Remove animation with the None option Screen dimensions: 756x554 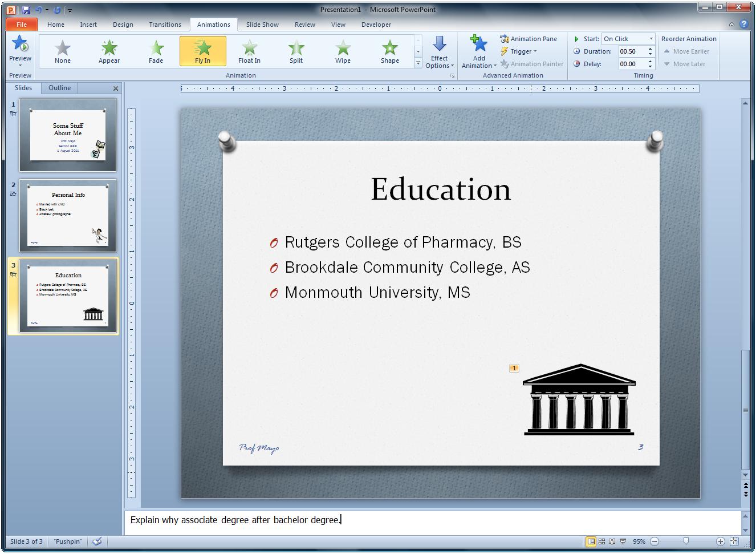click(62, 51)
